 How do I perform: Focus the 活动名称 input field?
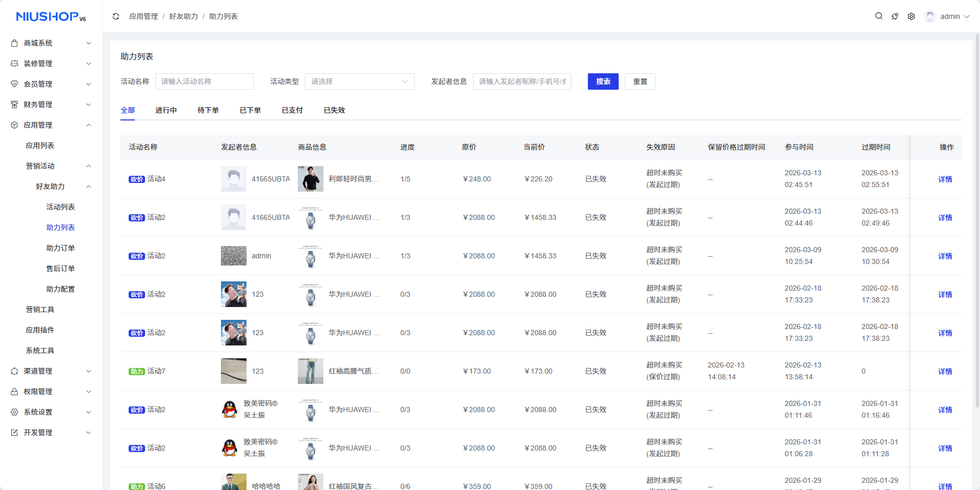click(204, 81)
